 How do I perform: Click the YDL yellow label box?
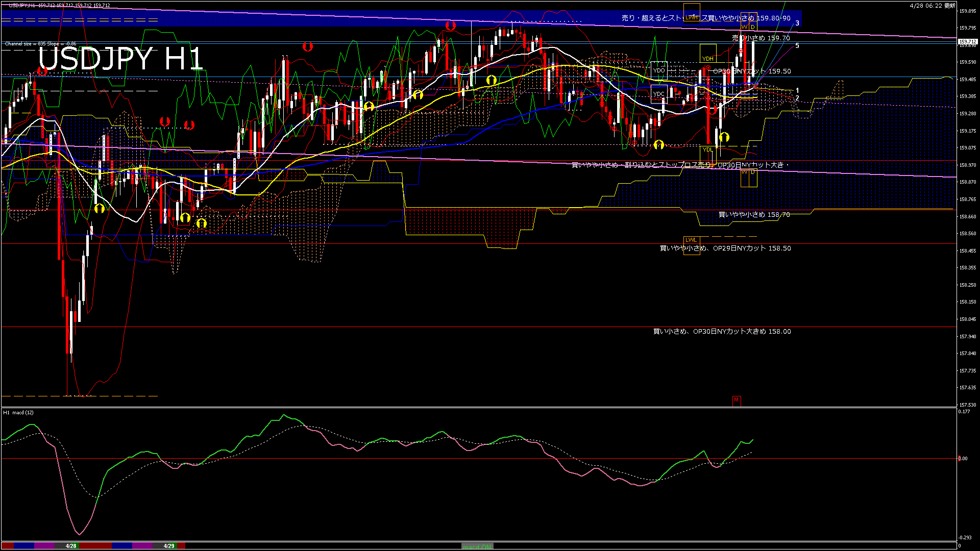click(707, 149)
